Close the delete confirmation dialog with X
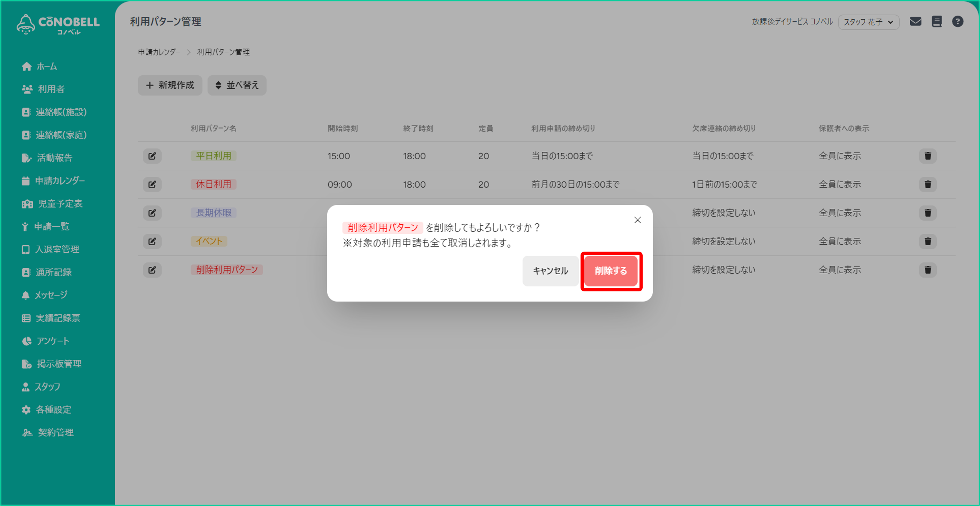Image resolution: width=980 pixels, height=506 pixels. [638, 220]
